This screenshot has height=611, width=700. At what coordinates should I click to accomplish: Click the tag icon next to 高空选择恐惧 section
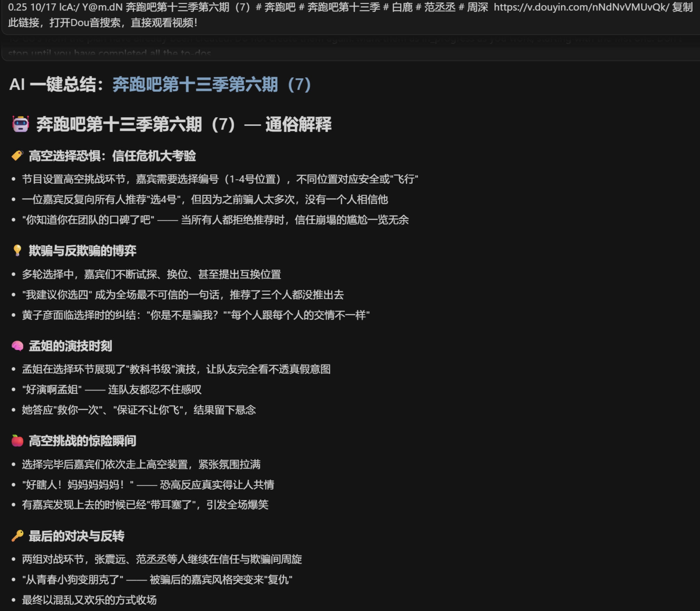(18, 156)
